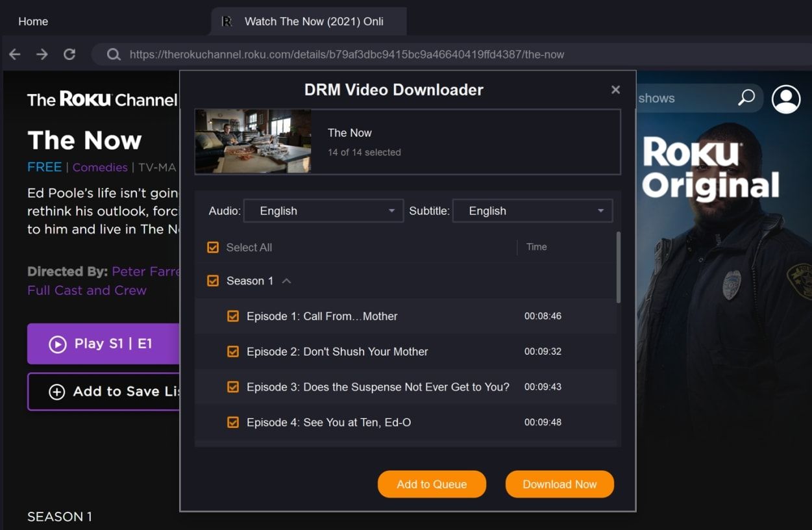Go forward with the browser forward arrow
This screenshot has height=530, width=812.
42,55
